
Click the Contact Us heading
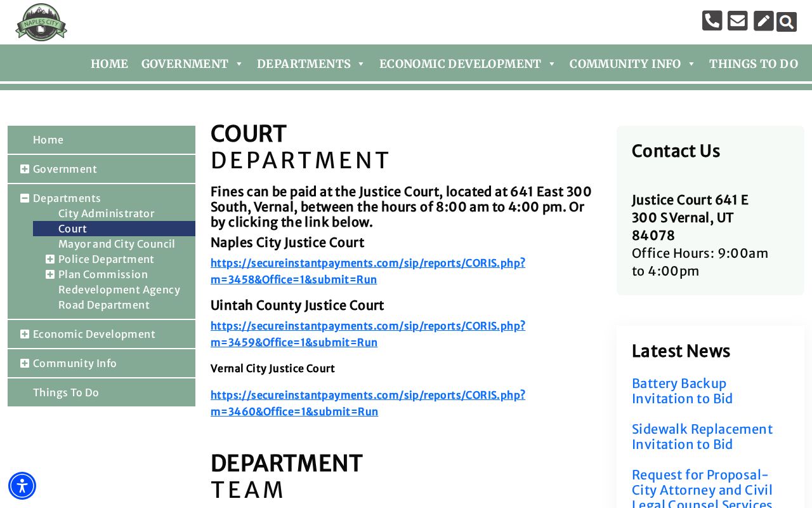pos(676,151)
